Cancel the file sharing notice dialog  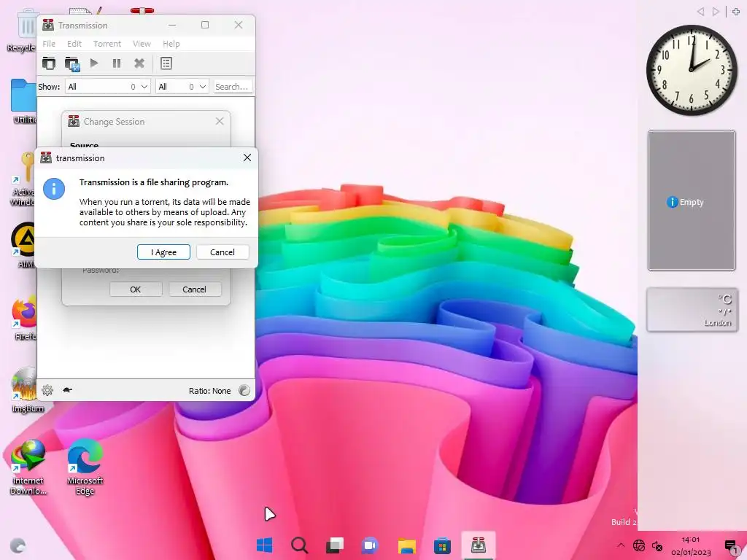click(222, 252)
